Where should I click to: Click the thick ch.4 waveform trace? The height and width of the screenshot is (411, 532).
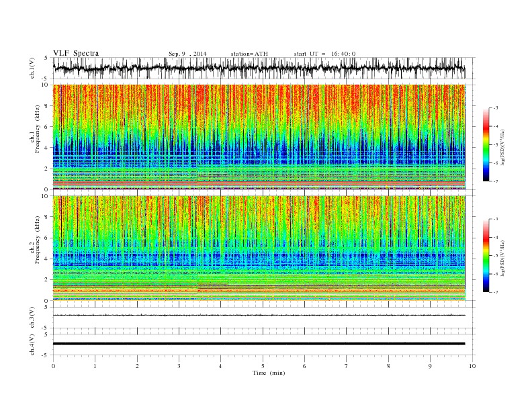(x=259, y=344)
